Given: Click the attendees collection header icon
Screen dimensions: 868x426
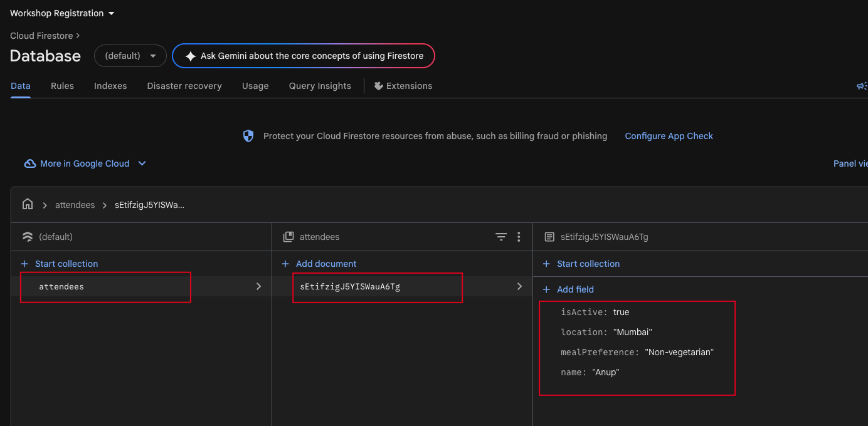Looking at the screenshot, I should (288, 237).
